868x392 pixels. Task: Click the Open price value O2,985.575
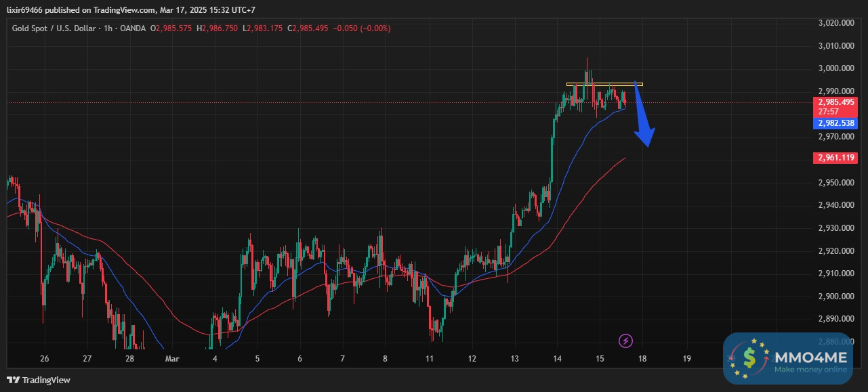coord(171,28)
